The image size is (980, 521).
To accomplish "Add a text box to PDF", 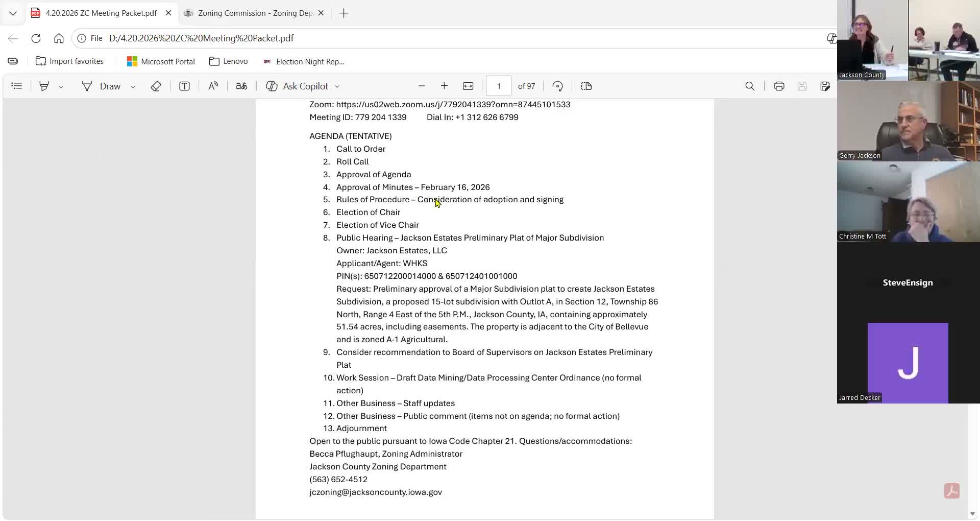I will (x=185, y=86).
